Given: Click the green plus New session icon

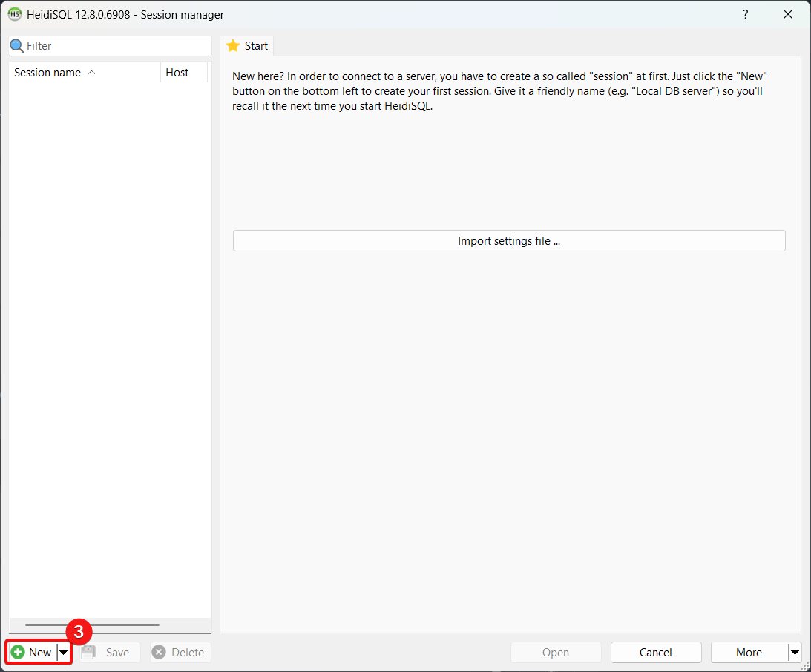Looking at the screenshot, I should point(19,652).
